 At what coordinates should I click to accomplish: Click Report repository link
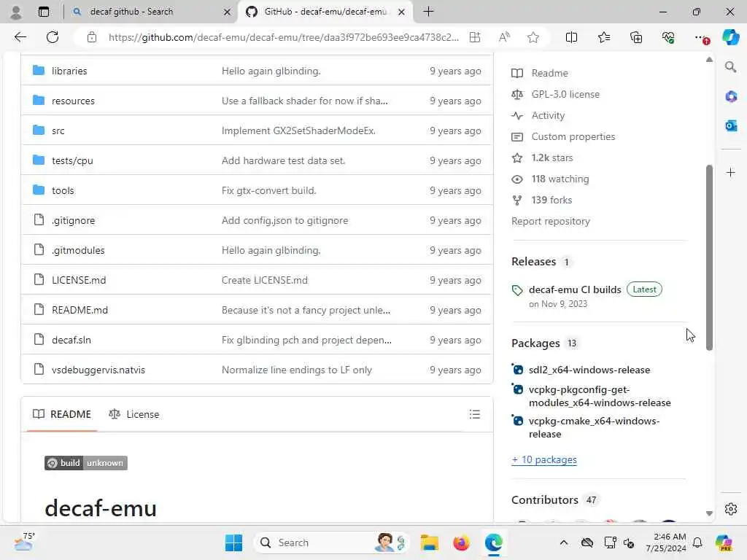tap(550, 222)
